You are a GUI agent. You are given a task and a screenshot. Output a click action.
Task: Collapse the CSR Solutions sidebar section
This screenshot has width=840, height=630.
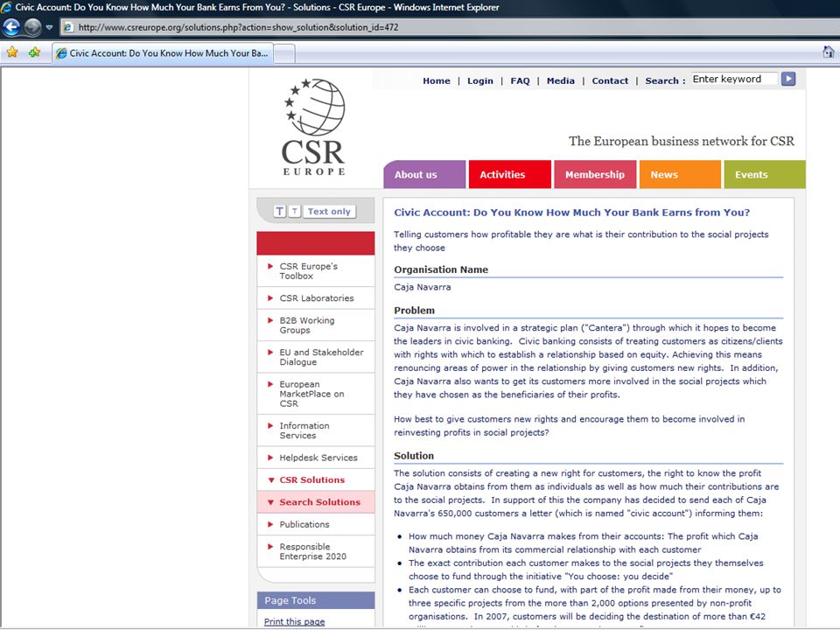(x=316, y=480)
